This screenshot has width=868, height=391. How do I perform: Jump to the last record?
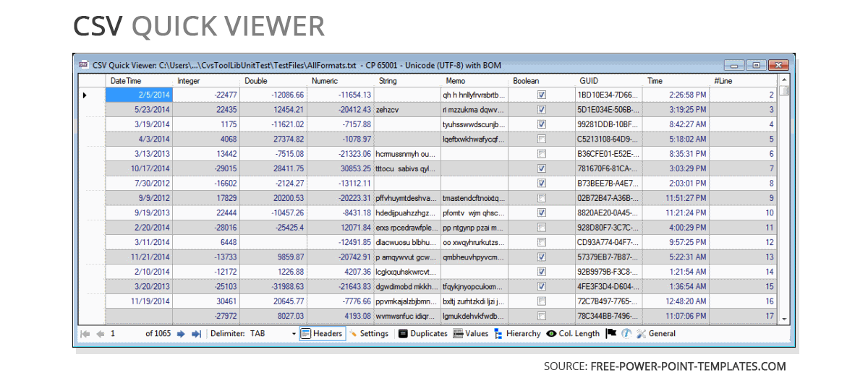[x=195, y=334]
